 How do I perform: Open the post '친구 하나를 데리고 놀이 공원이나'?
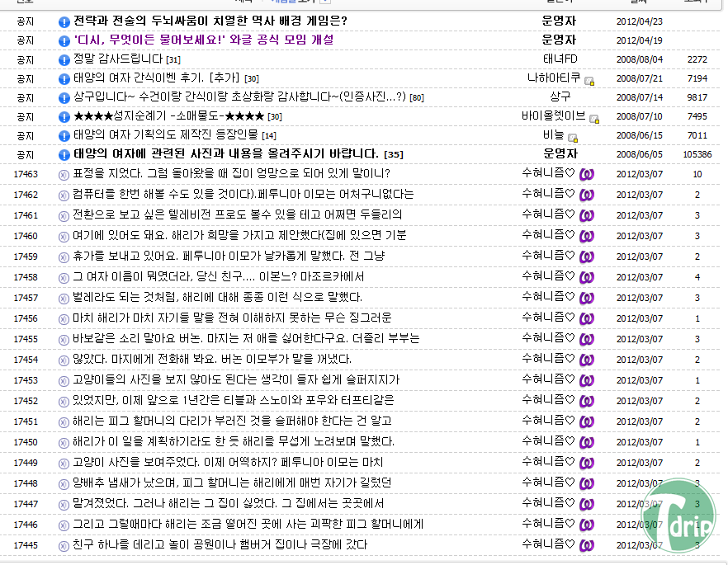[x=220, y=544]
